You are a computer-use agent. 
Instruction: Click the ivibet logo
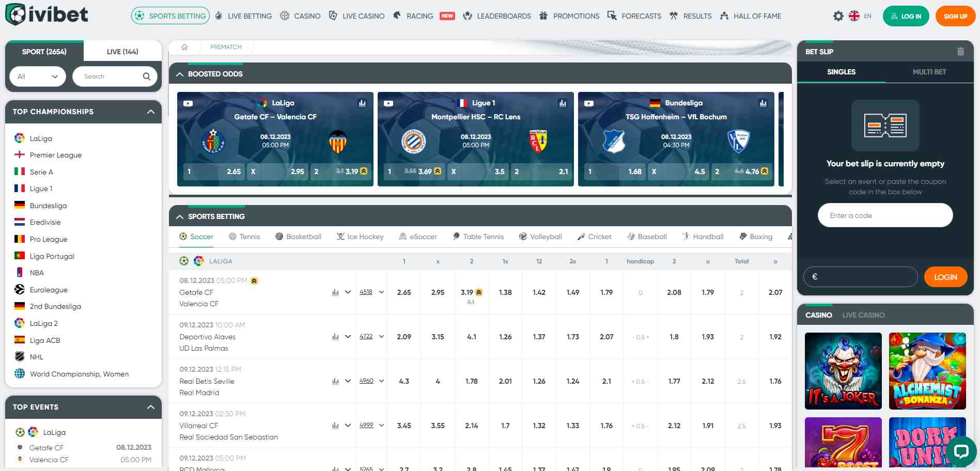click(46, 14)
